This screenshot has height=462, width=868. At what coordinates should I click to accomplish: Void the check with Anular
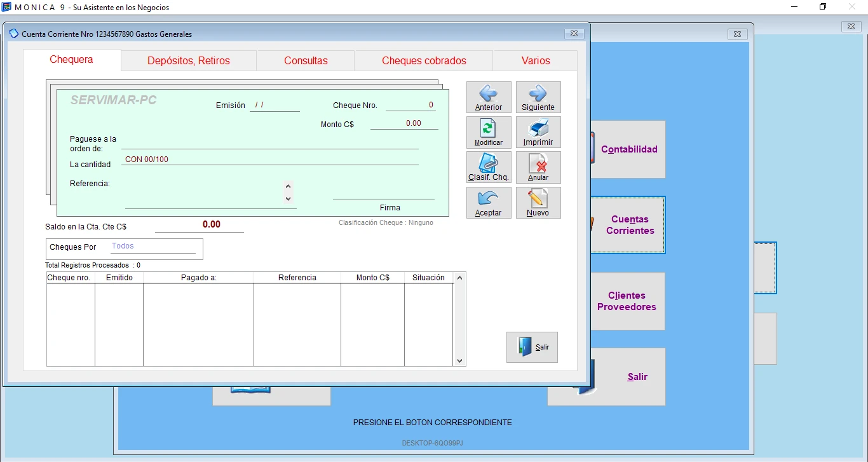[538, 167]
